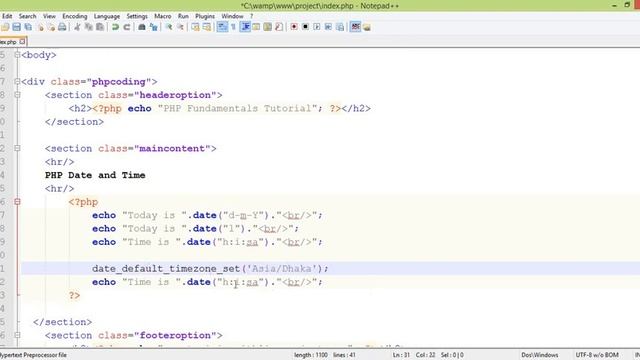Click the Dos\Windows line-ending status

(540, 355)
